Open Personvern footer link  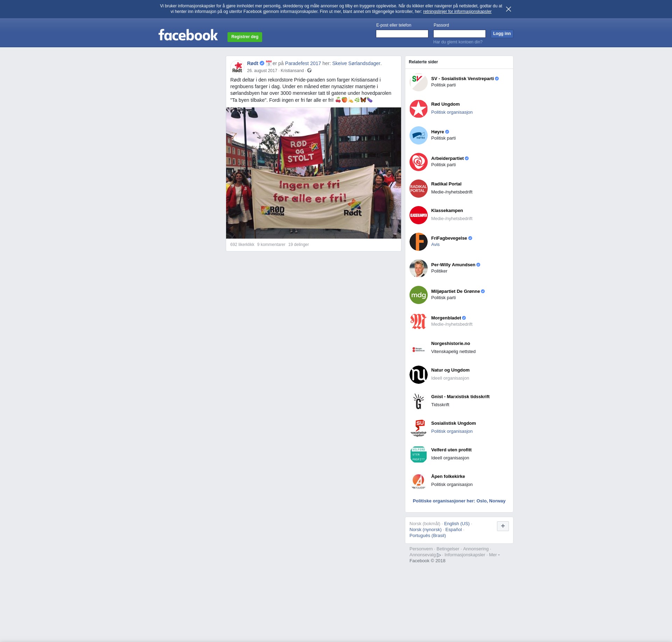point(421,549)
